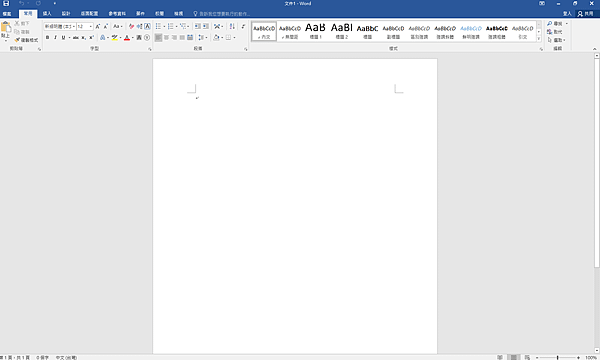600x360 pixels.
Task: Open the borders dropdown arrow
Action: coord(234,37)
